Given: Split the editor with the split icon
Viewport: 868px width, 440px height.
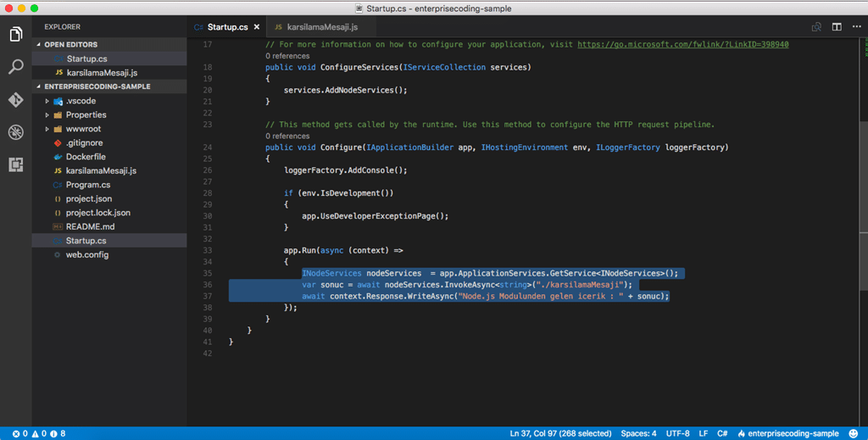Looking at the screenshot, I should point(837,26).
